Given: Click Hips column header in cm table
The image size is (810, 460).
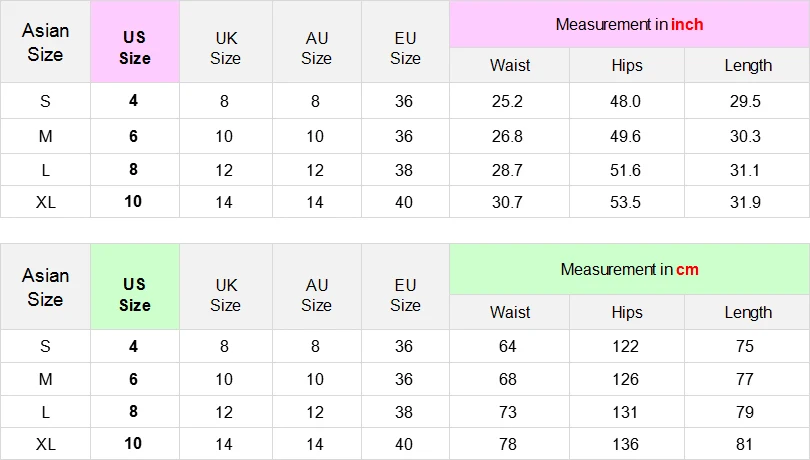Looking at the screenshot, I should coord(627,312).
